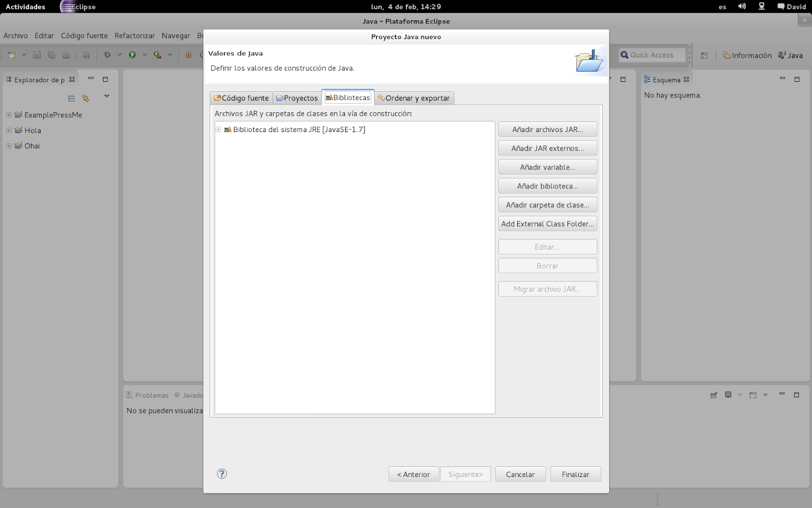This screenshot has width=812, height=508.
Task: Click the volume icon in the top bar
Action: click(741, 7)
